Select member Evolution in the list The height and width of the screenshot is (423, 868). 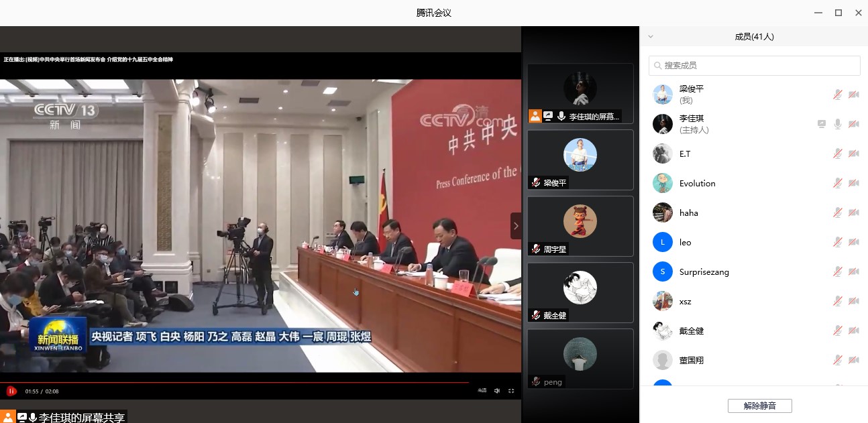(x=754, y=183)
